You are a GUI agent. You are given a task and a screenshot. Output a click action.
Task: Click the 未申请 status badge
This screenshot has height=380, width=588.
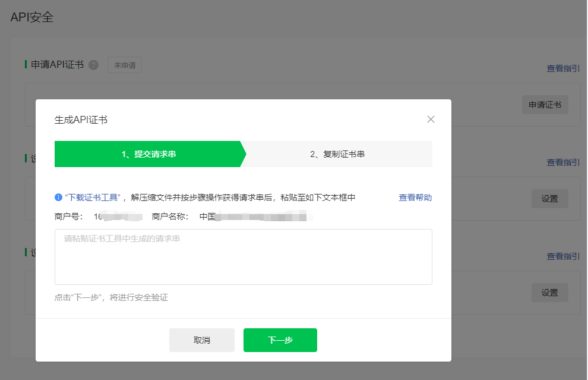coord(125,65)
